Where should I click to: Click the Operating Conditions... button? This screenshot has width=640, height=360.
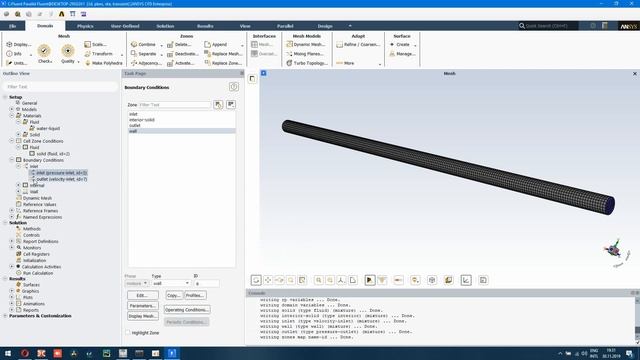[187, 310]
